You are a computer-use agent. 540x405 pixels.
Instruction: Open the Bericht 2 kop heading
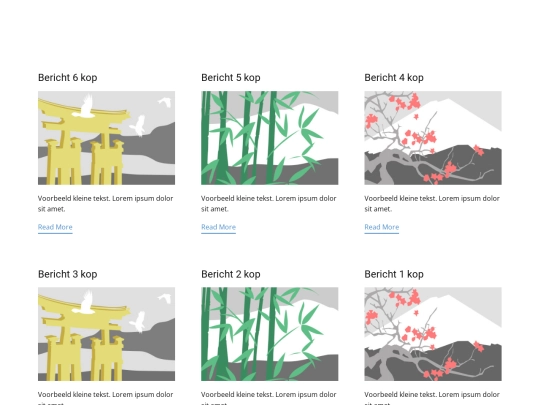(x=231, y=274)
